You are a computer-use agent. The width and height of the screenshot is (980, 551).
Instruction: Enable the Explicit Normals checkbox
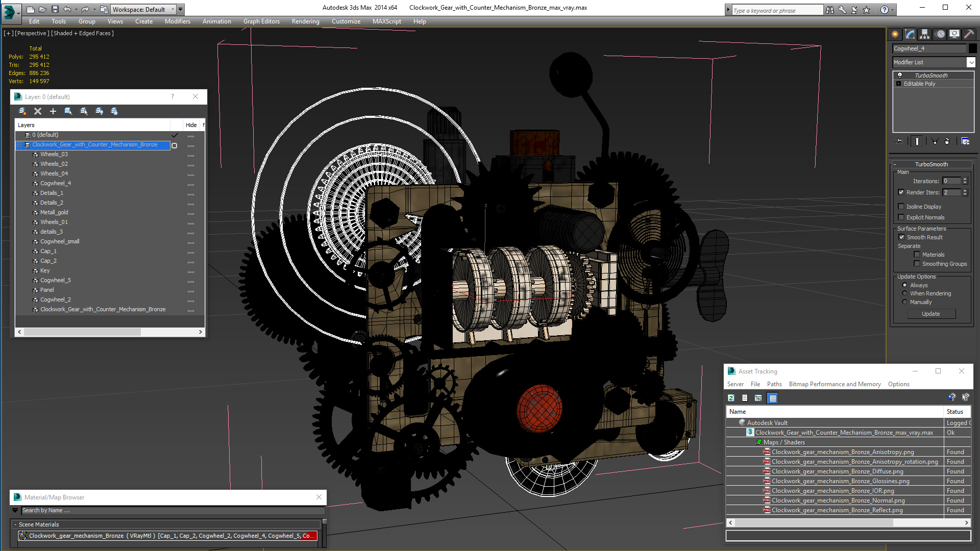(901, 217)
